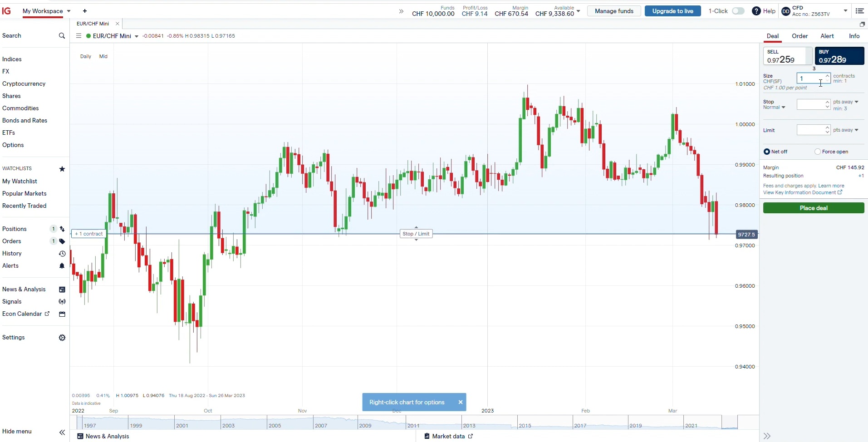This screenshot has height=442, width=868.
Task: Switch to the Deal tab
Action: (x=773, y=36)
